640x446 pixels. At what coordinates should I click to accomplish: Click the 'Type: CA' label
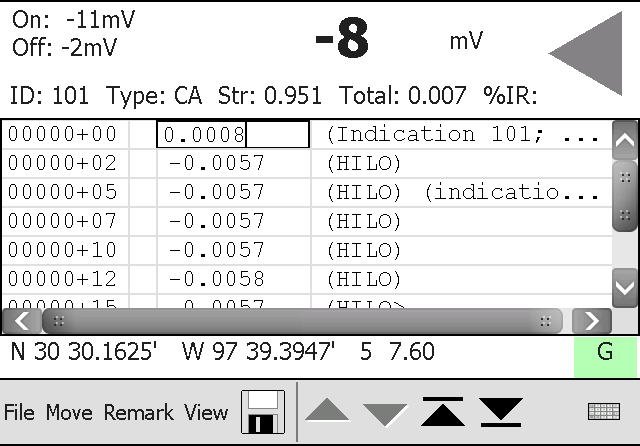(x=154, y=96)
